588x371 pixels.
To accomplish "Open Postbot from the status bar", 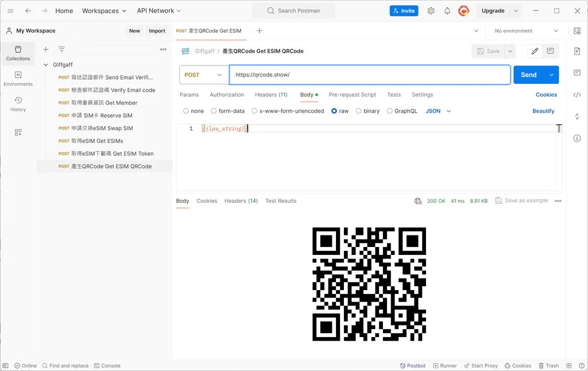I will coord(412,365).
